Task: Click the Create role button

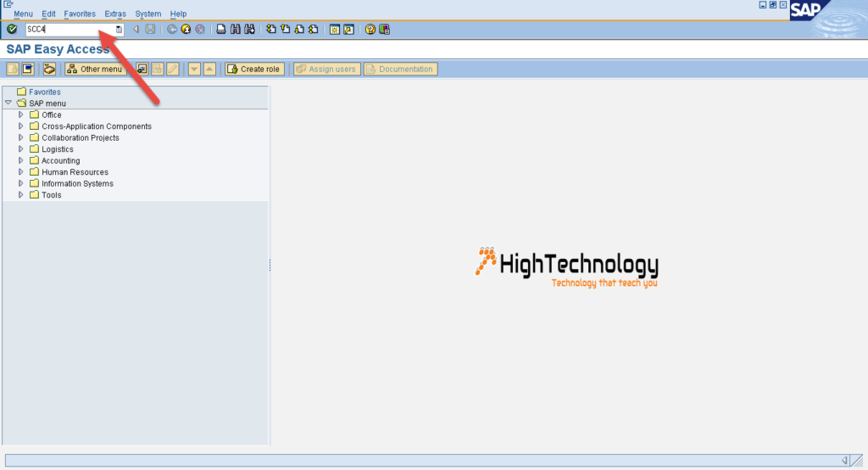Action: point(254,69)
